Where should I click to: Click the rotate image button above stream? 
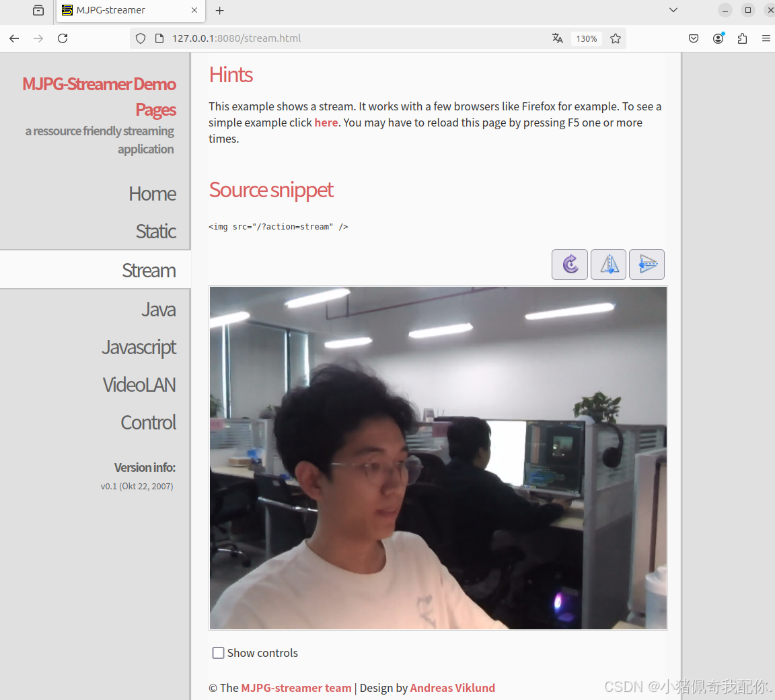569,265
